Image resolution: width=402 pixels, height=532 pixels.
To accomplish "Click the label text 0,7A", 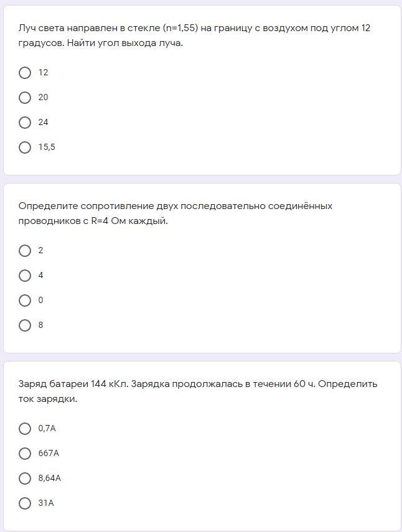I will (x=47, y=429).
